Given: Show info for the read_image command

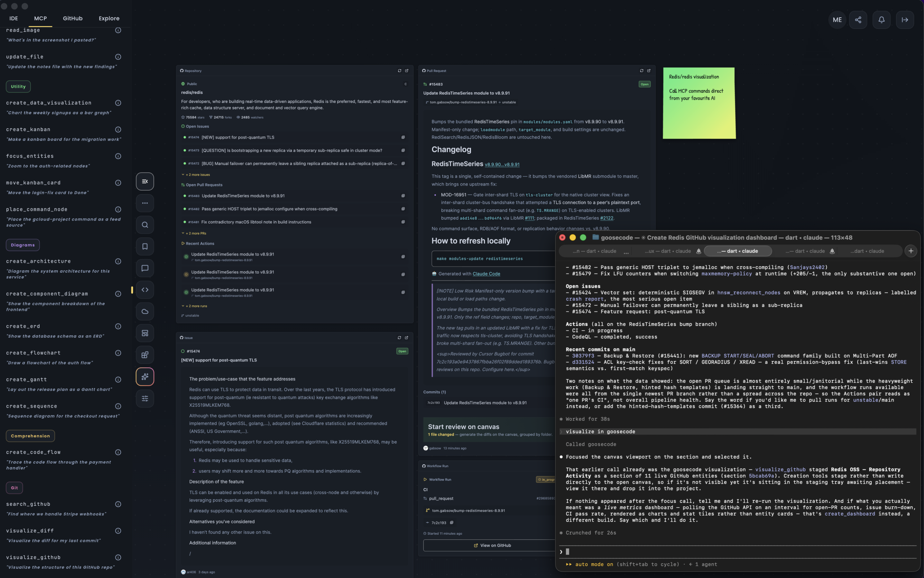Looking at the screenshot, I should click(x=118, y=30).
